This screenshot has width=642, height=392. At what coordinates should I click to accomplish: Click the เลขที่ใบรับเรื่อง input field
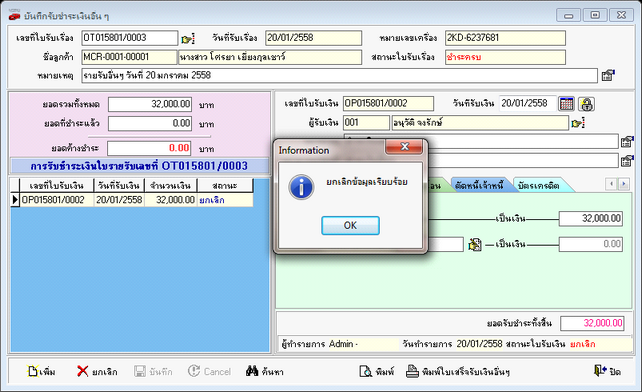pos(129,38)
